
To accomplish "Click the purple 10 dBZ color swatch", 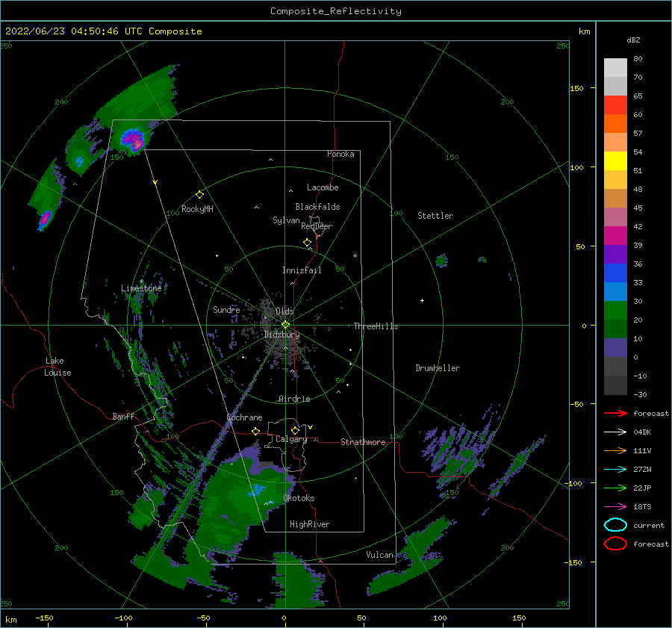I will pyautogui.click(x=615, y=347).
